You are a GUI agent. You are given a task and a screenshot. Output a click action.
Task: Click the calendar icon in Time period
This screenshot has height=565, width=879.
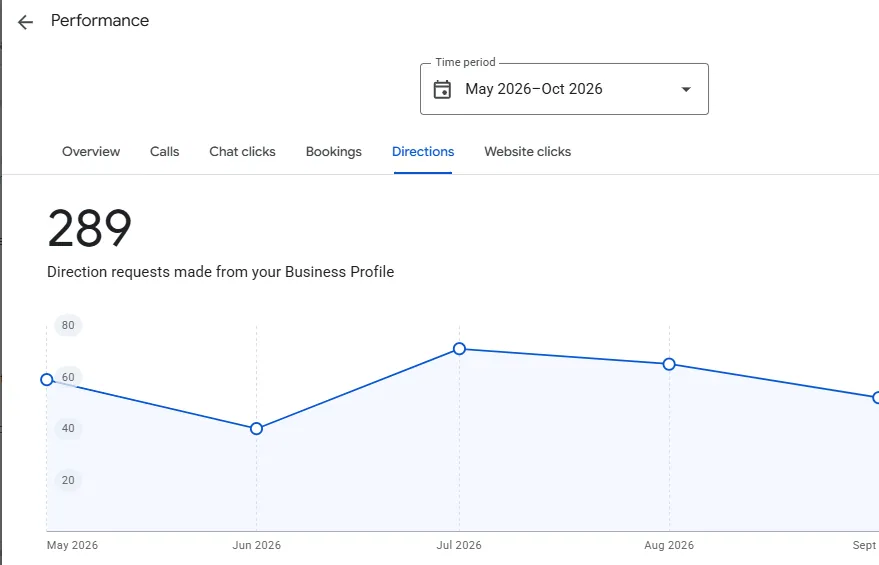[x=442, y=89]
